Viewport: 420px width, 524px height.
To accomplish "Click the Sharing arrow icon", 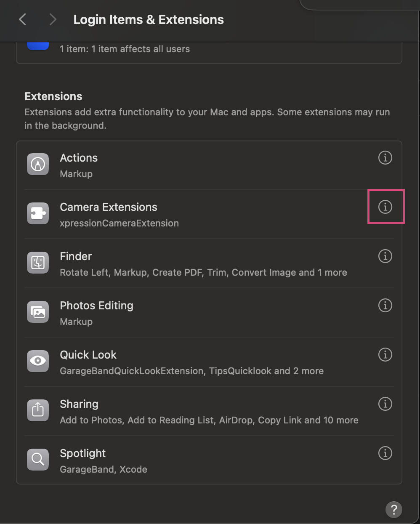I will tap(38, 410).
